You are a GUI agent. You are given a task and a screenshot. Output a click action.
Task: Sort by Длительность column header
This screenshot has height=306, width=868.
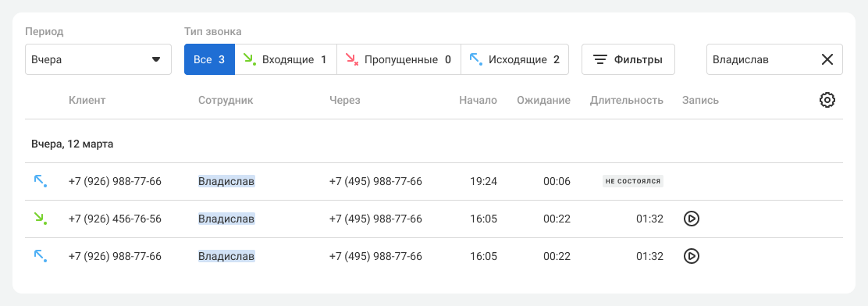coord(627,100)
